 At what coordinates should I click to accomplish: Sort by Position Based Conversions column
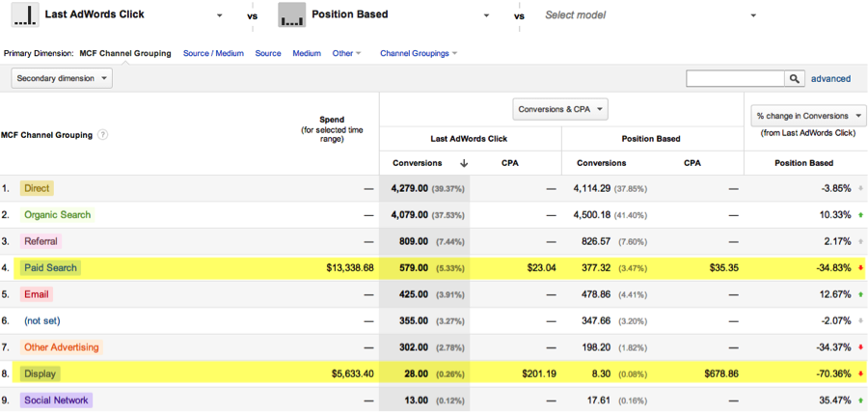click(x=601, y=163)
